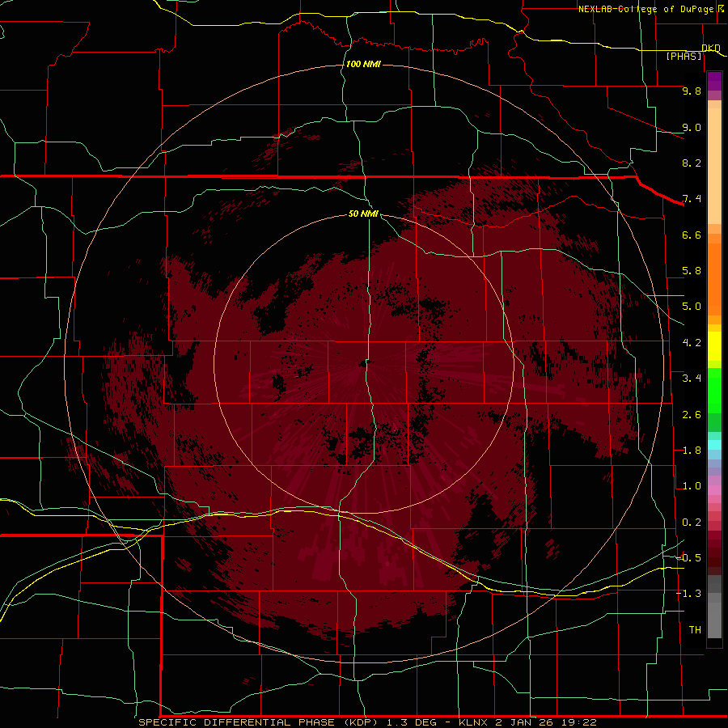Image resolution: width=728 pixels, height=728 pixels.
Task: Select the 50 NMI range ring label
Action: [363, 214]
